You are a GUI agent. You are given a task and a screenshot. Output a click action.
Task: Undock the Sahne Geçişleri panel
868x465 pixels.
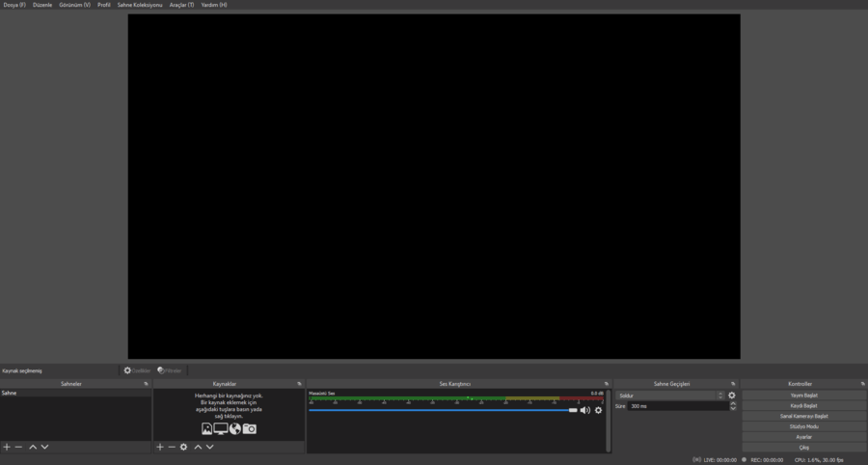(x=733, y=384)
